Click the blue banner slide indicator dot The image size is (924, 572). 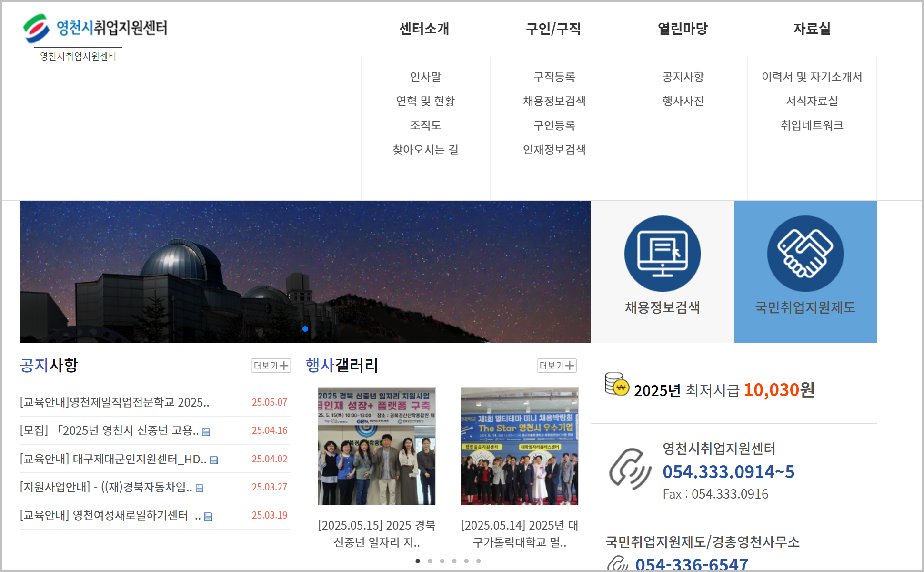pos(305,329)
